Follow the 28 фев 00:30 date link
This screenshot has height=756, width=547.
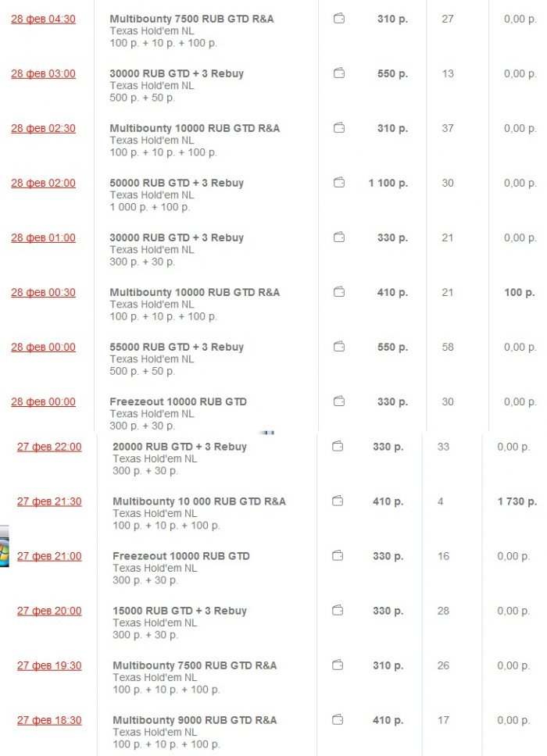click(x=43, y=292)
